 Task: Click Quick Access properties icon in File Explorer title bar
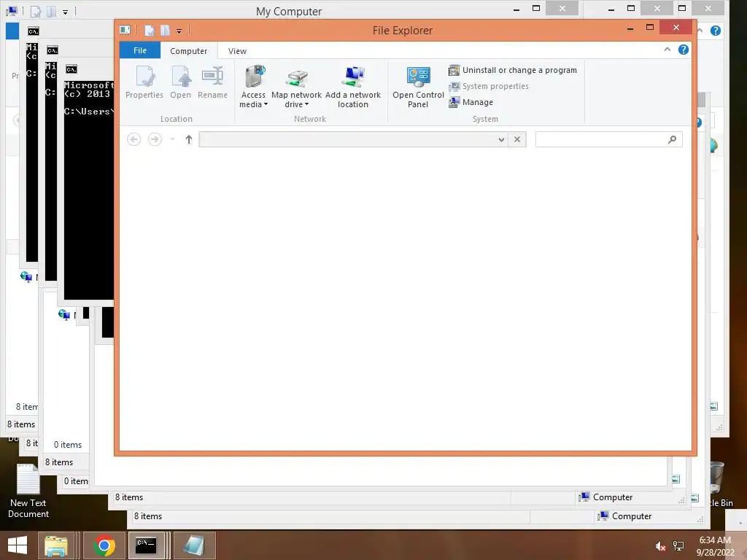coord(150,31)
